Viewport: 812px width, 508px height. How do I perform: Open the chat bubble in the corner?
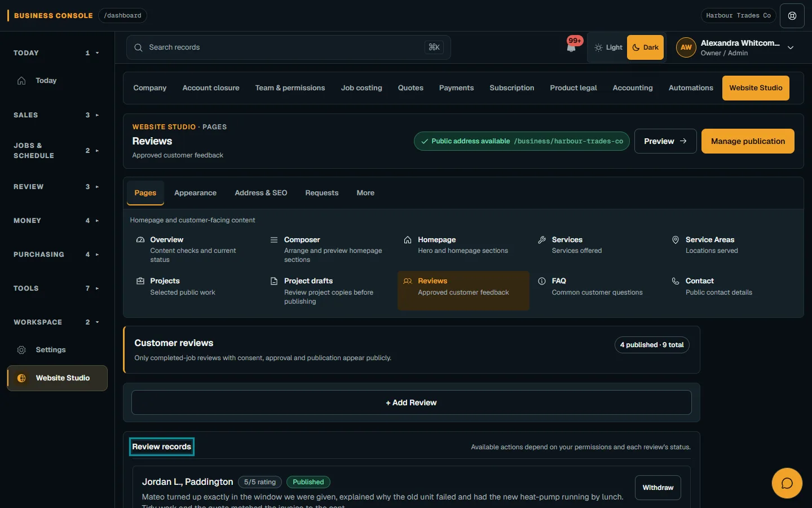787,483
